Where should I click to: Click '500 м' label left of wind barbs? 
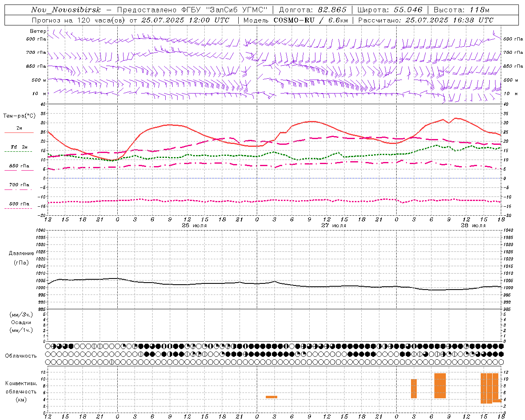tap(39, 80)
